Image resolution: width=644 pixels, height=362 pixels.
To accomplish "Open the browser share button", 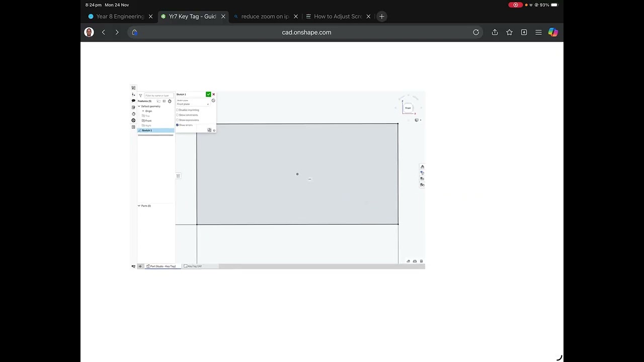I will [x=495, y=32].
